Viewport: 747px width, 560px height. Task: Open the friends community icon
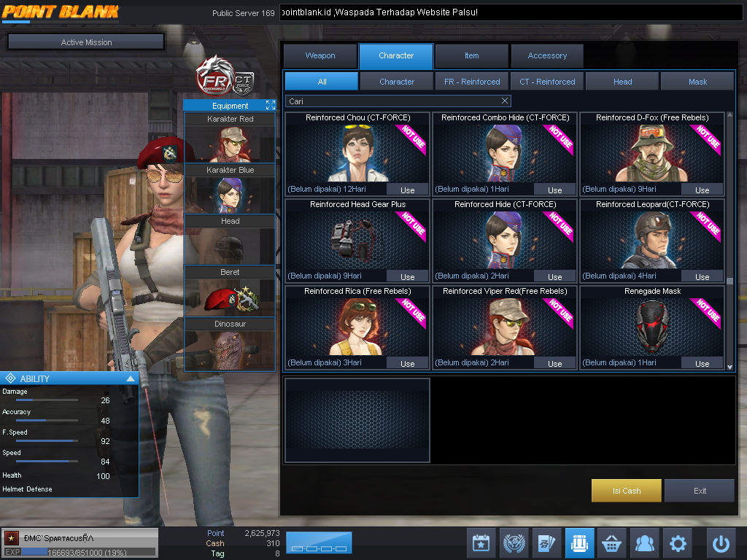click(x=645, y=542)
